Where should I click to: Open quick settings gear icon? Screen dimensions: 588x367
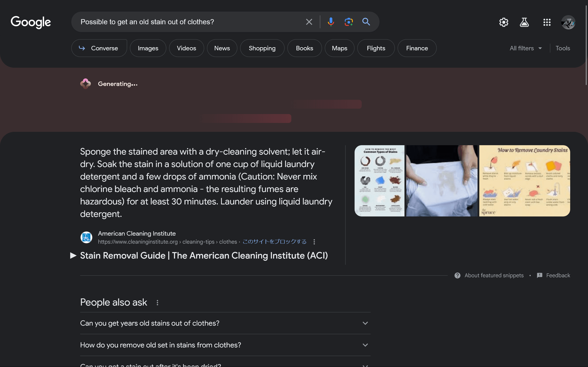point(504,22)
